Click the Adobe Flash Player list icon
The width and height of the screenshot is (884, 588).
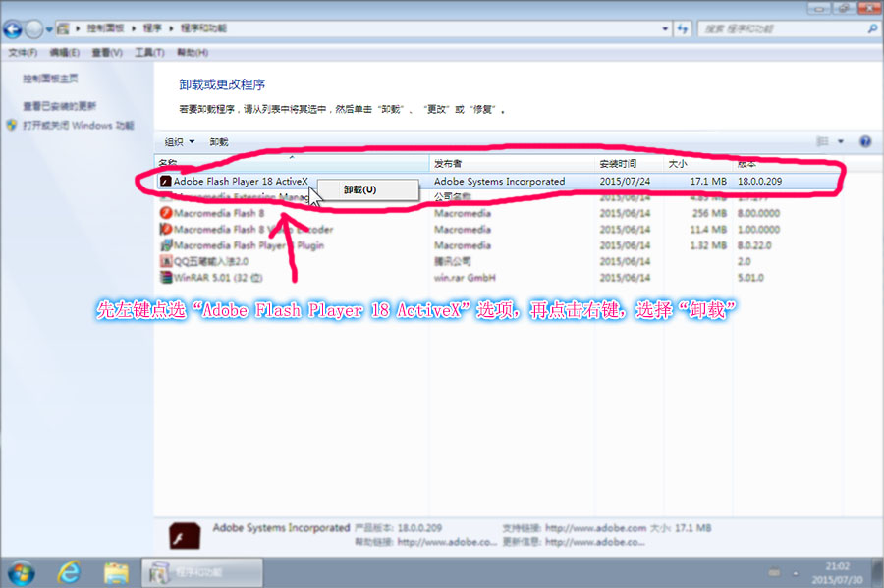coord(165,182)
